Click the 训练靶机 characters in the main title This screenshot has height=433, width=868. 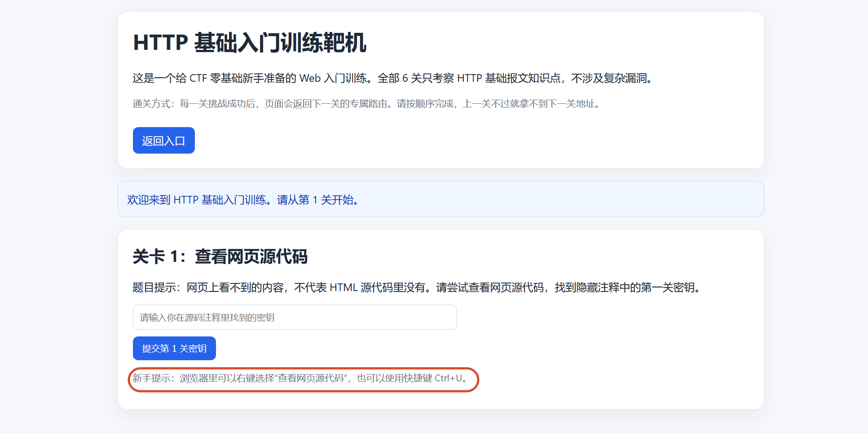(x=323, y=43)
